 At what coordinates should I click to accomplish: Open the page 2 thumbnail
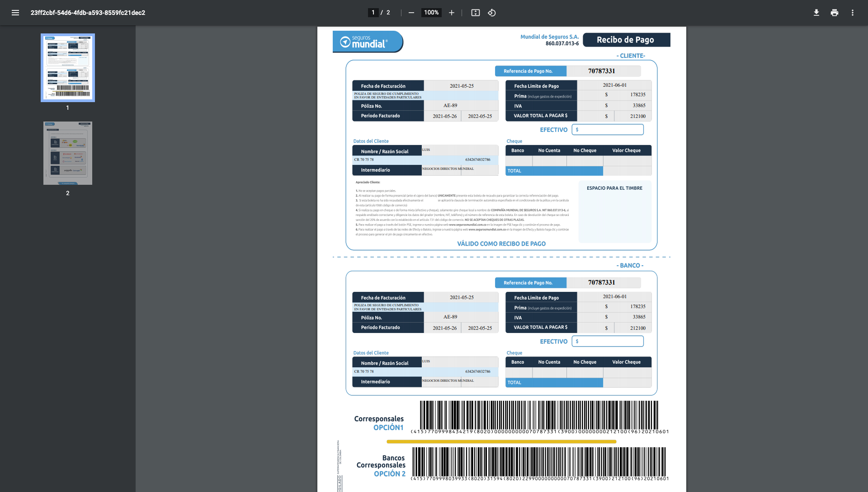click(68, 153)
